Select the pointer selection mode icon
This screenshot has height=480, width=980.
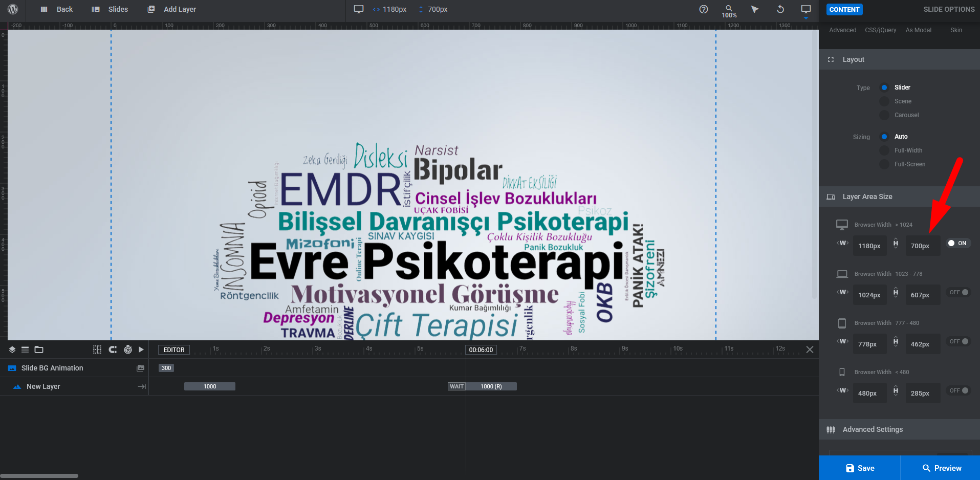coord(755,9)
